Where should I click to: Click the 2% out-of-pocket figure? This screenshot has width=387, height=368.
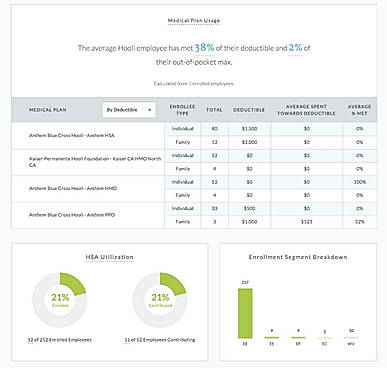(x=295, y=47)
